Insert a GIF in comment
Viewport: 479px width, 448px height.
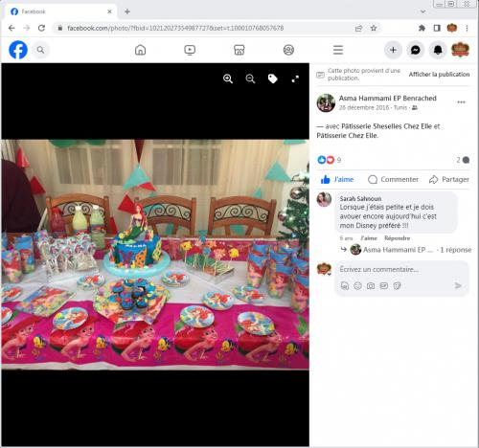pos(384,286)
